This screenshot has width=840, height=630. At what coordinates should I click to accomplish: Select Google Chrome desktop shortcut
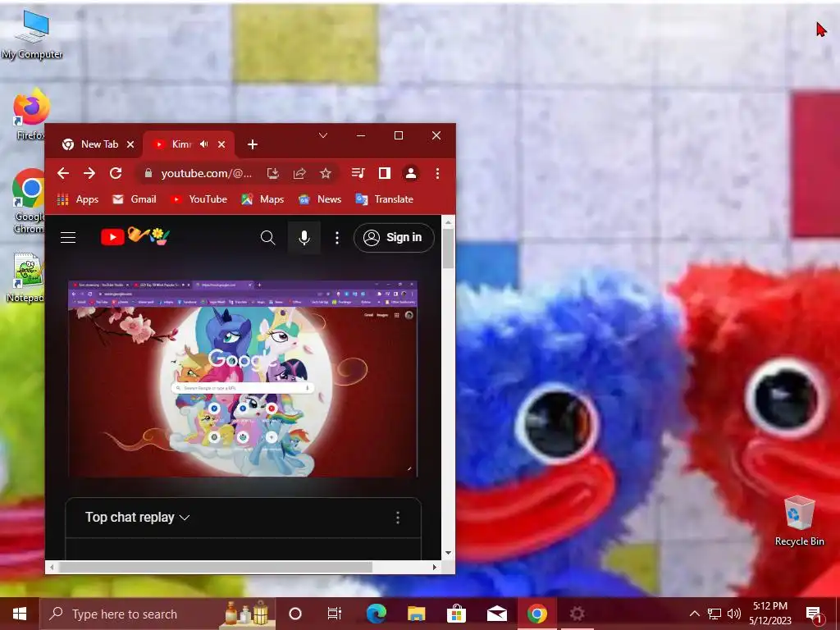click(x=29, y=201)
